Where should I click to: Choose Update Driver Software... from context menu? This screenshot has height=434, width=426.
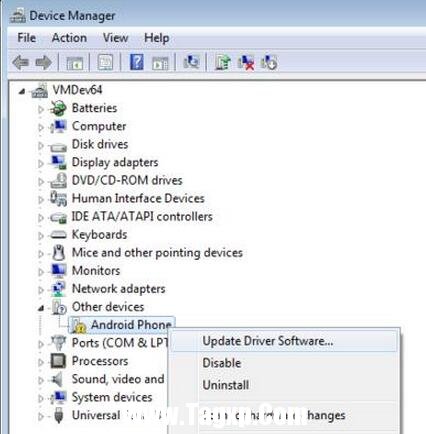pyautogui.click(x=284, y=341)
